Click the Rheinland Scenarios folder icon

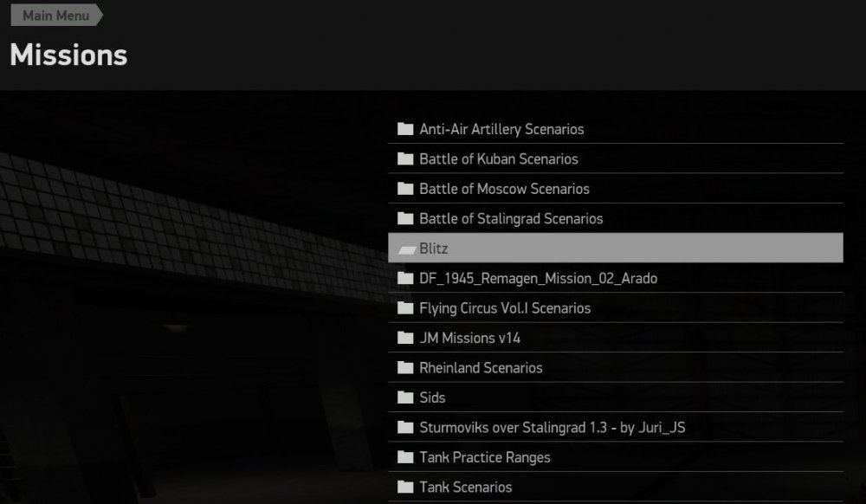tap(405, 368)
